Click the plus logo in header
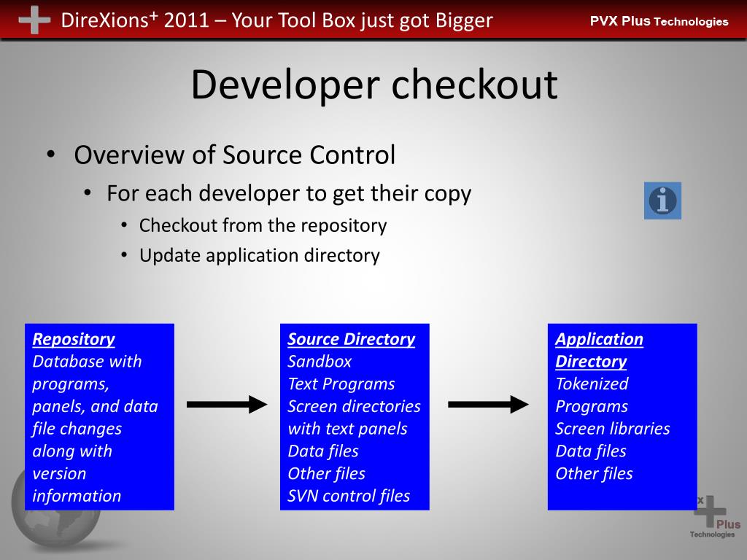Image resolution: width=747 pixels, height=560 pixels. pyautogui.click(x=34, y=20)
